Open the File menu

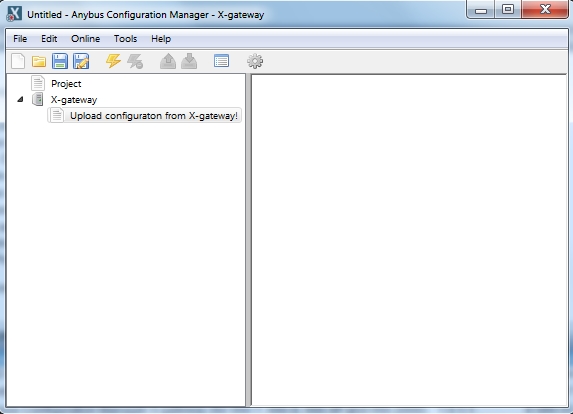[x=20, y=39]
